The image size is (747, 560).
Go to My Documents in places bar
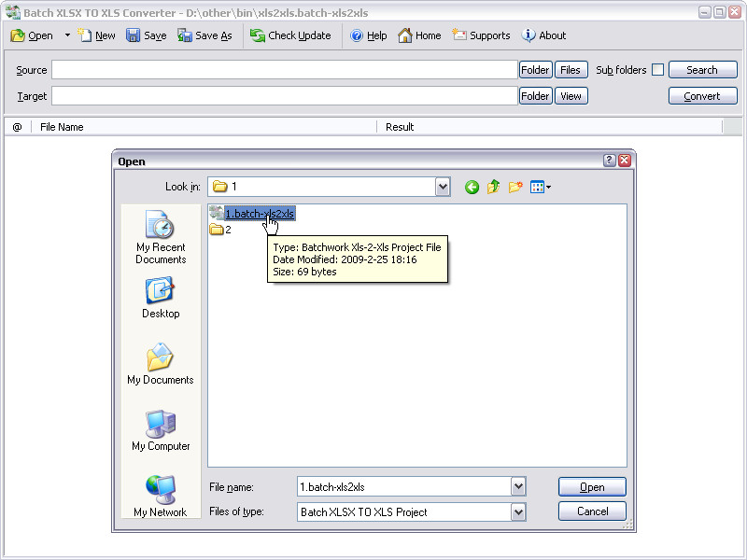[x=161, y=364]
